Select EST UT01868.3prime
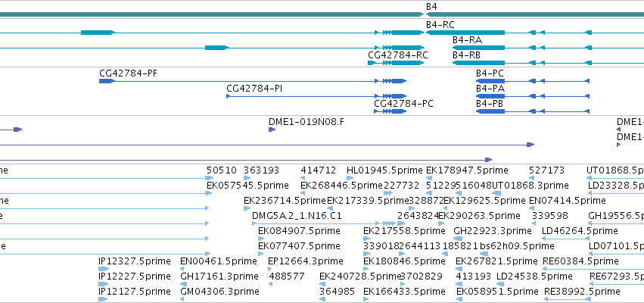Screen dimensions: 644x303 (530, 186)
